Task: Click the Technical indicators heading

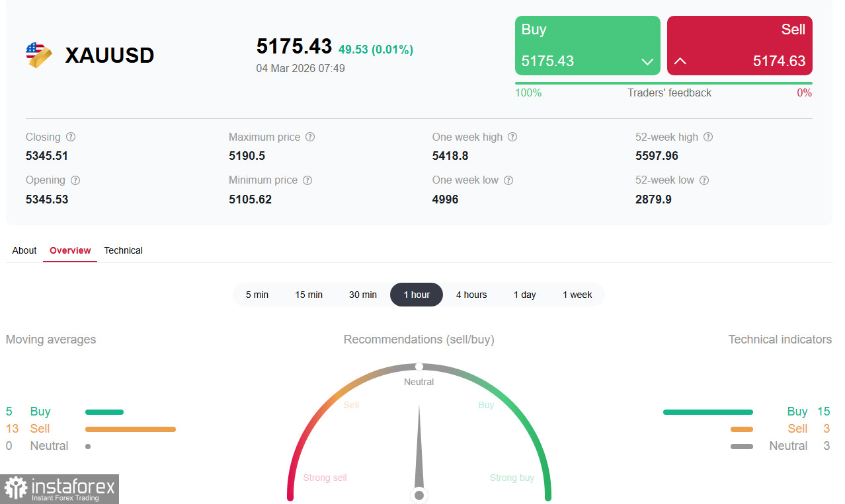Action: coord(780,340)
